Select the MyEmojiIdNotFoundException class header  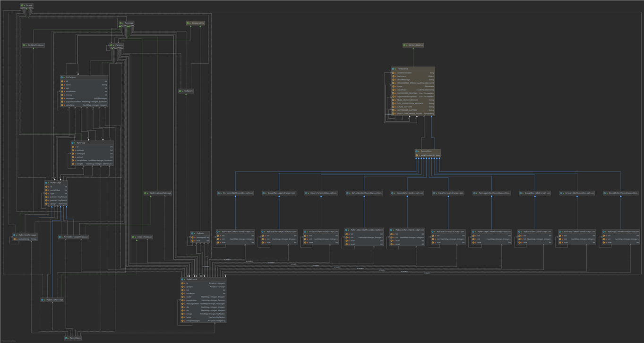(621, 232)
